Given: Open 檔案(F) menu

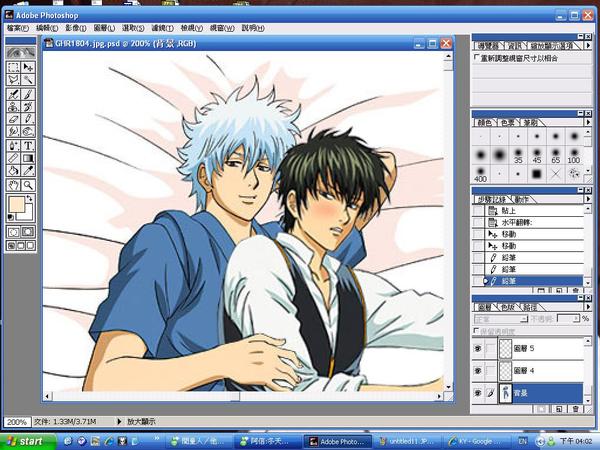Looking at the screenshot, I should (x=18, y=28).
